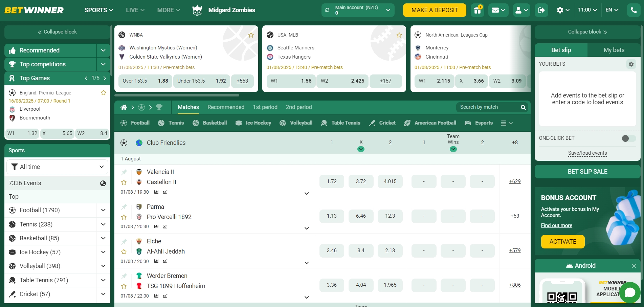Screen dimensions: 644x307
Task: Expand markets for Valencia II match
Action: coord(307,194)
